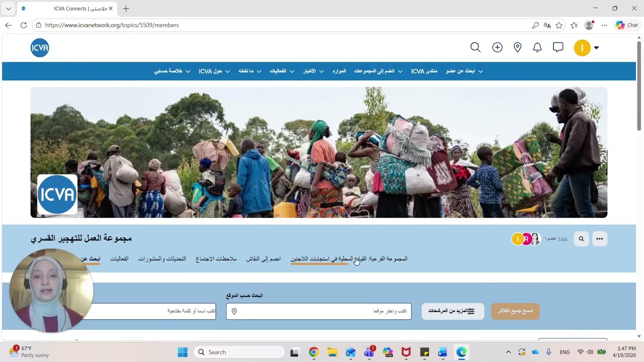Open File Explorer from taskbar
This screenshot has width=644, height=362.
click(332, 352)
